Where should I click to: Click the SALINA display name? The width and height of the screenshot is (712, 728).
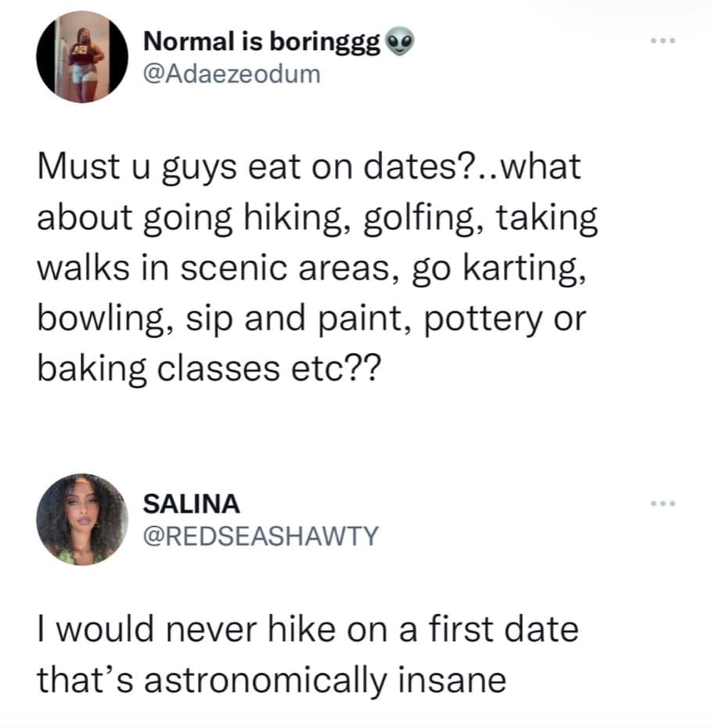191,505
